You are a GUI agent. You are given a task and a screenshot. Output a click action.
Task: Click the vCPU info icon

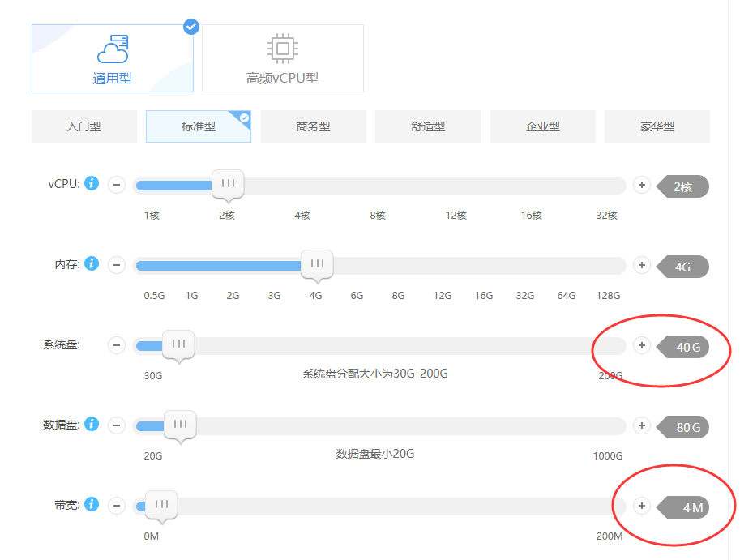92,184
